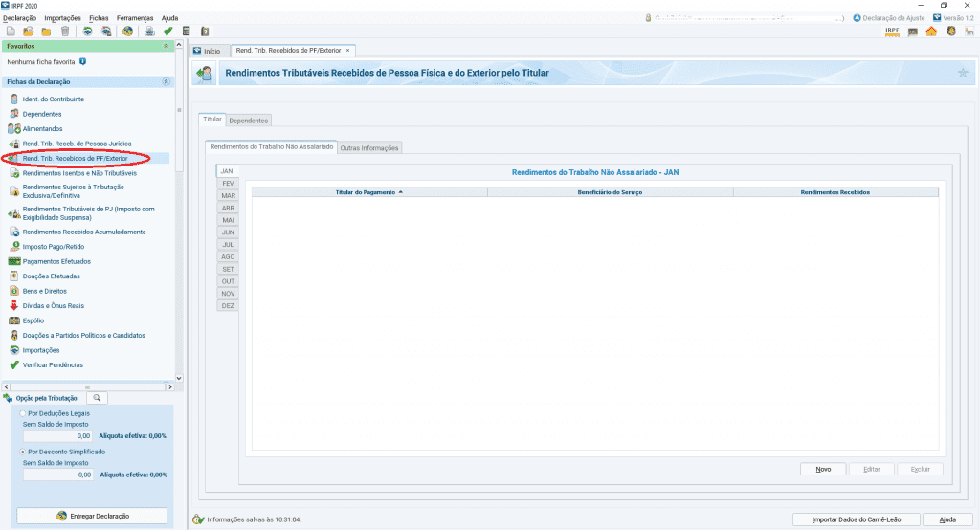The width and height of the screenshot is (980, 530).
Task: Sort by Titular do Pagamento column header
Action: tap(369, 192)
